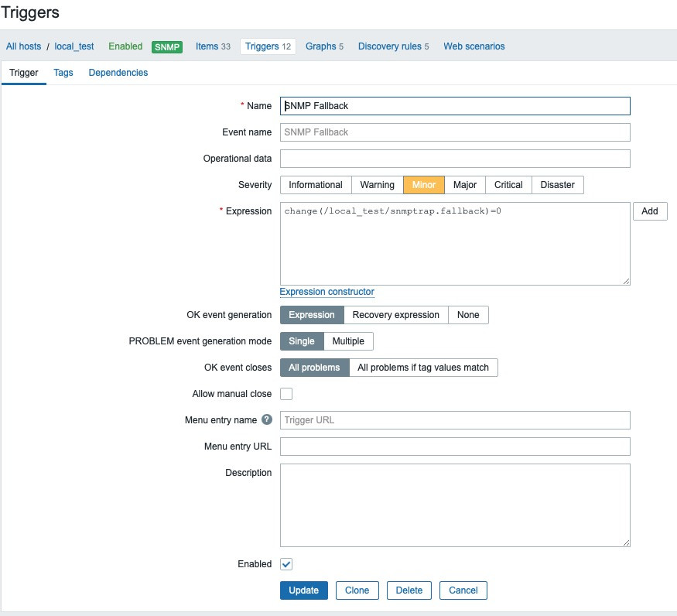Open the Expression constructor

[x=327, y=292]
